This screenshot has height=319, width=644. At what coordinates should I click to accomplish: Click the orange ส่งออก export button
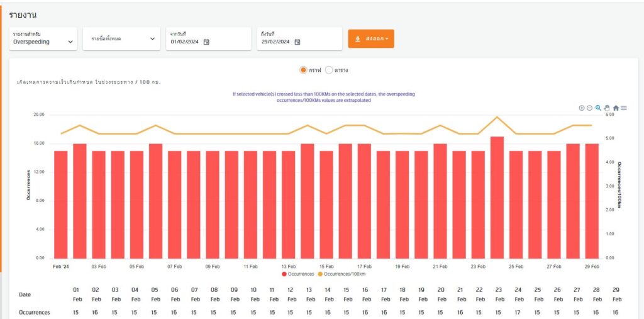pyautogui.click(x=371, y=39)
